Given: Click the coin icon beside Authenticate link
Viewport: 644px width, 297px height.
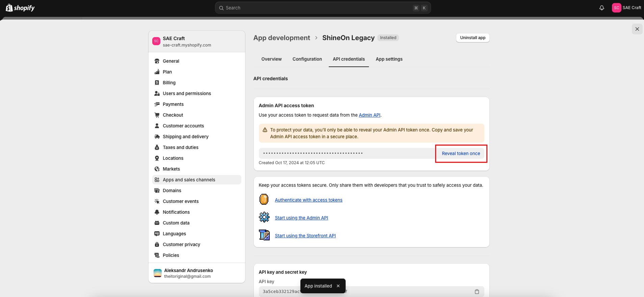Looking at the screenshot, I should pyautogui.click(x=264, y=199).
